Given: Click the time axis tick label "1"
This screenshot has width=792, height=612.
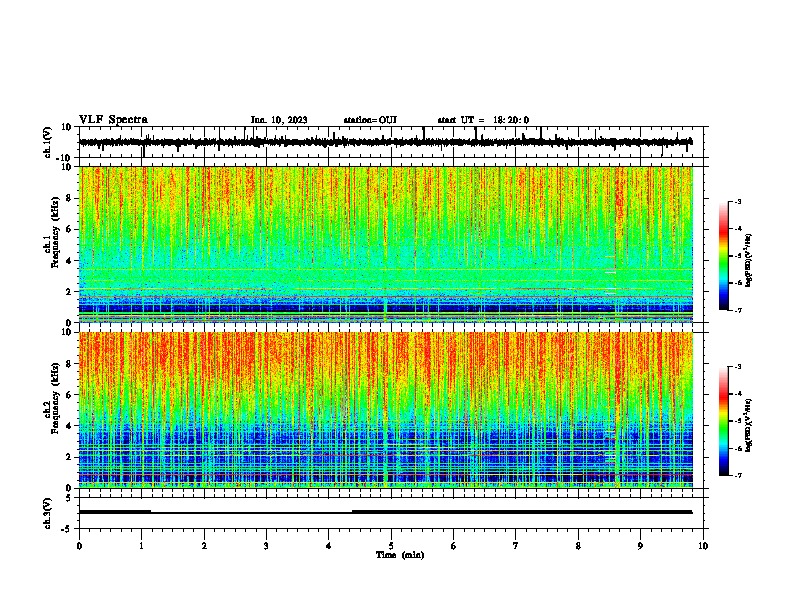Looking at the screenshot, I should tap(141, 546).
